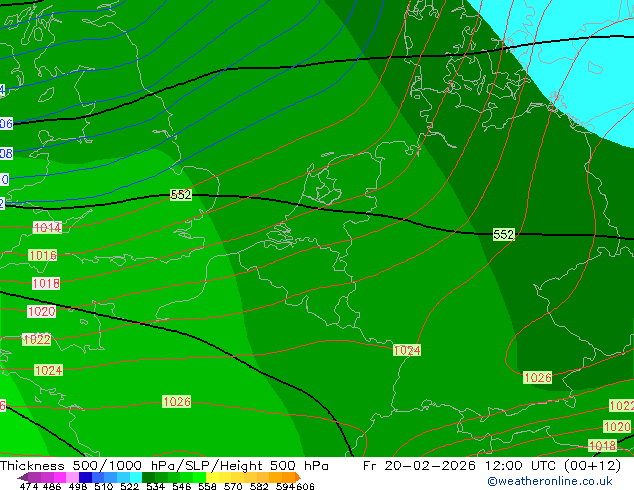The image size is (634, 490).
Task: Click the blue 08 isobar label
Action: point(6,153)
